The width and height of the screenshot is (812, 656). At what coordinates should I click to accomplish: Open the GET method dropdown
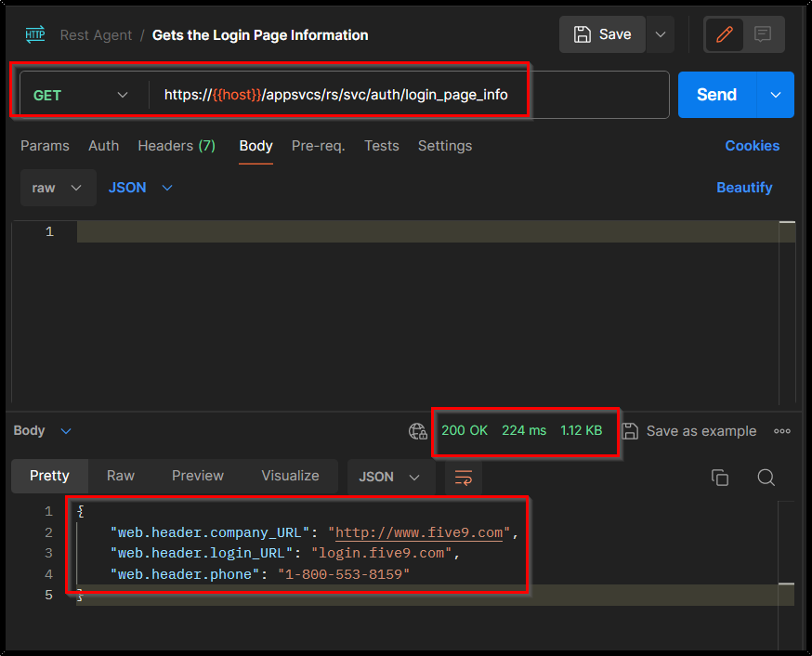tap(81, 96)
